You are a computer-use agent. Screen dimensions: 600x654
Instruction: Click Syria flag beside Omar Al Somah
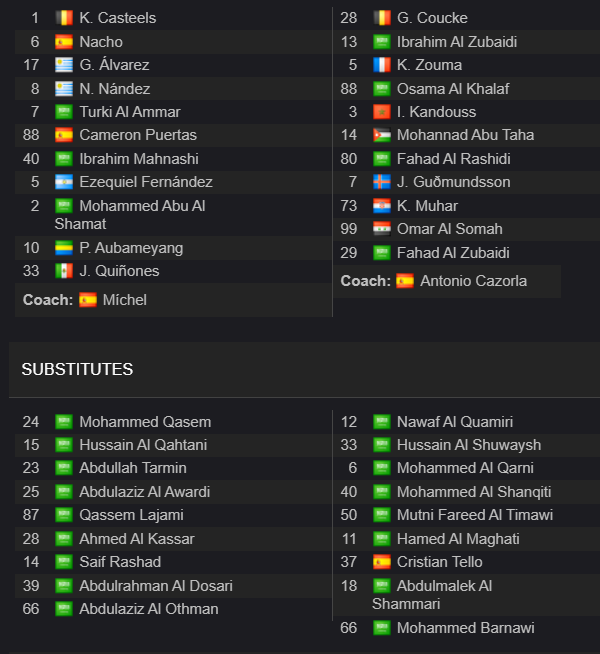pos(382,229)
